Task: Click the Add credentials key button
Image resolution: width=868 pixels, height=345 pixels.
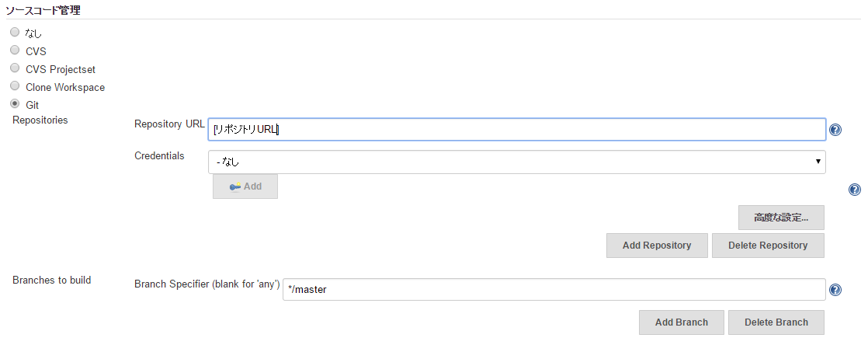Action: click(245, 186)
